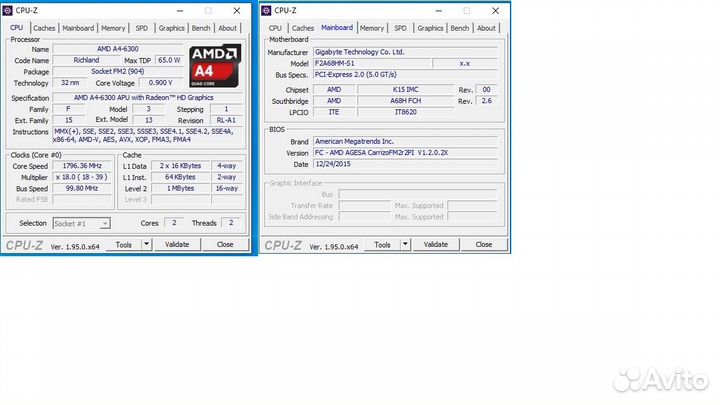Select the CPU tab in left window

pos(17,28)
